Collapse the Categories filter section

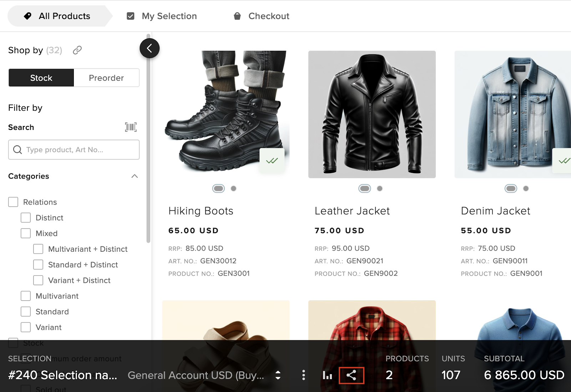click(x=135, y=176)
